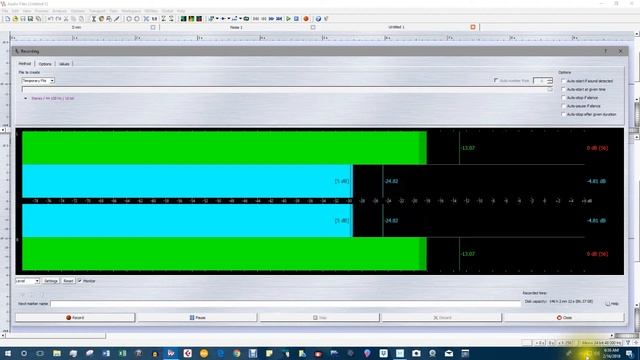Enable Auto-pause if silence
Viewport: 640px width, 360px height.
coord(564,106)
